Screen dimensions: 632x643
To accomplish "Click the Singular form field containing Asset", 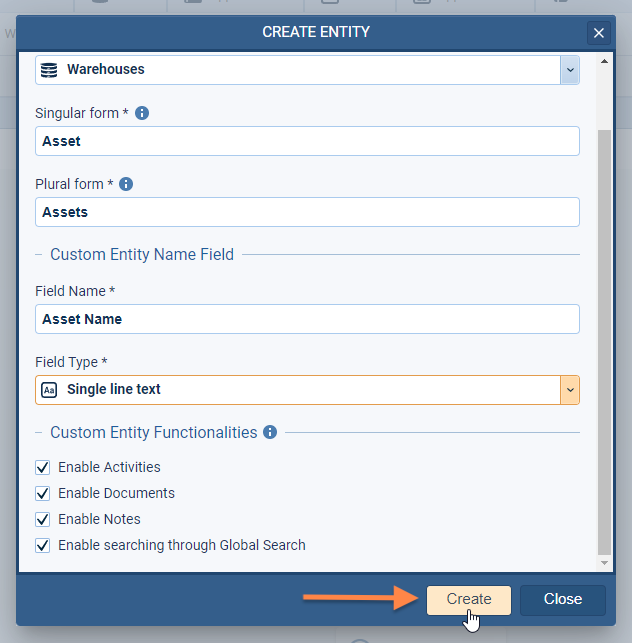I will coord(307,141).
